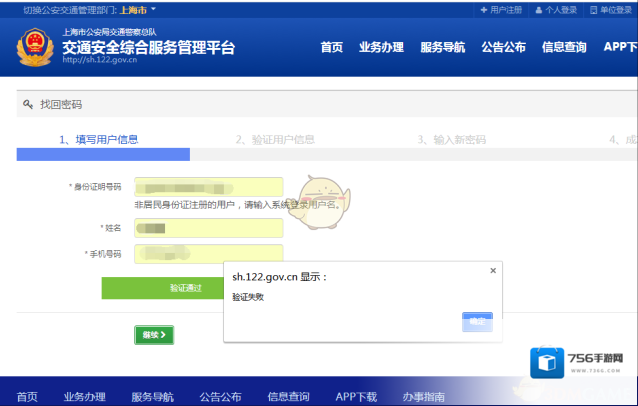Click the key icon beside 找回密码
638x406 pixels.
coord(28,105)
